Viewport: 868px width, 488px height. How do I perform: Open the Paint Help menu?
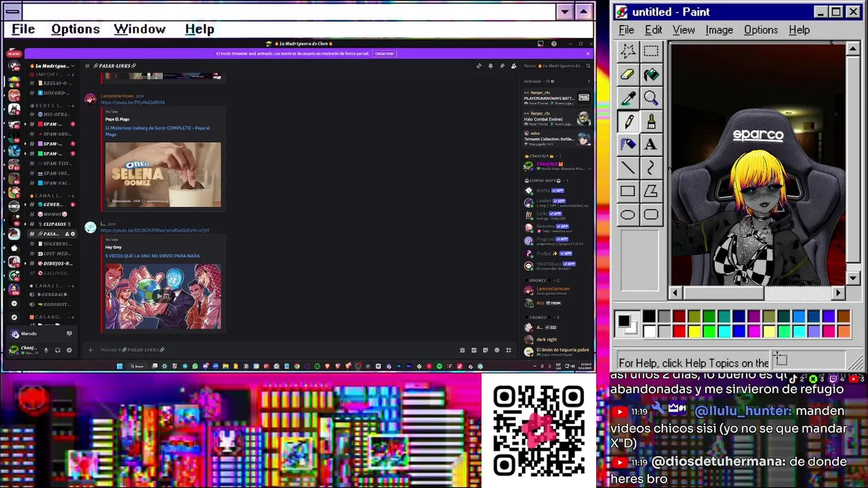pyautogui.click(x=799, y=30)
